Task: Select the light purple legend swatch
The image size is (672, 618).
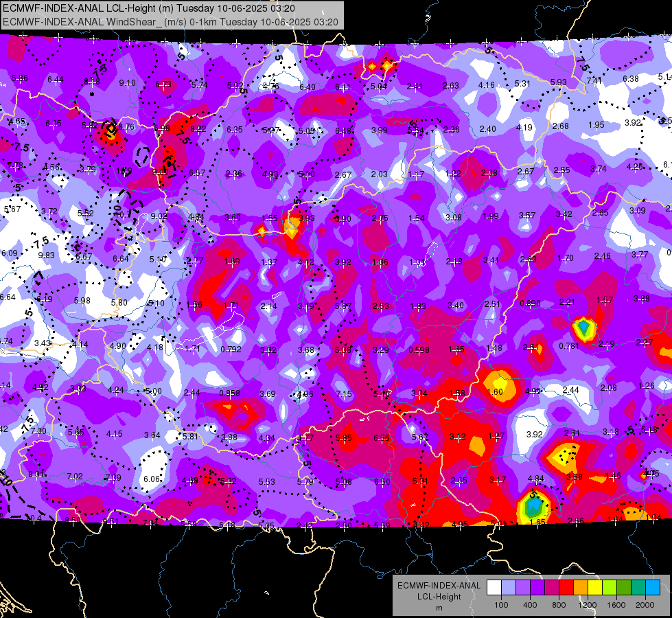Action: click(x=523, y=588)
